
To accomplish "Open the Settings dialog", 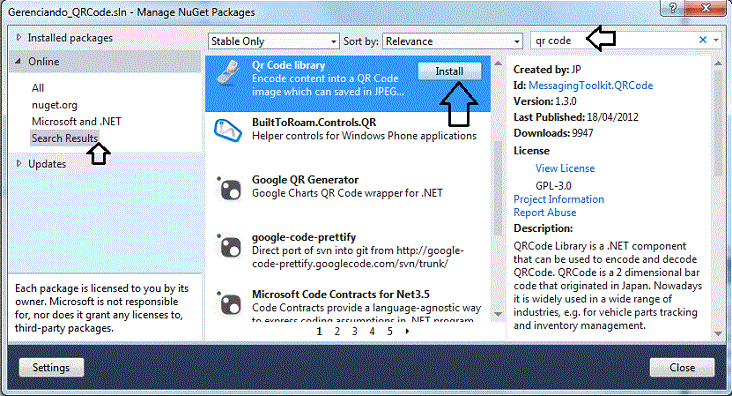I will pos(51,368).
